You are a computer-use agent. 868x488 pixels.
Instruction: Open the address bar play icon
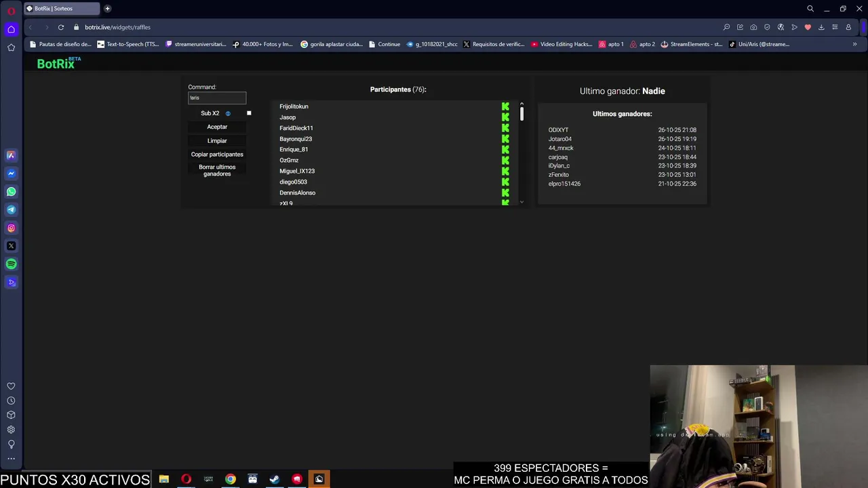(794, 27)
